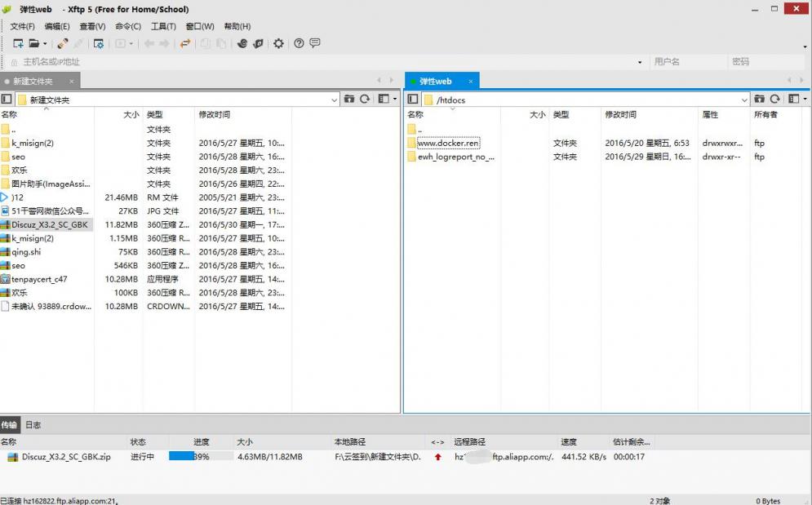Refresh the local 新建文件夹 pane
This screenshot has height=505, width=812.
365,100
